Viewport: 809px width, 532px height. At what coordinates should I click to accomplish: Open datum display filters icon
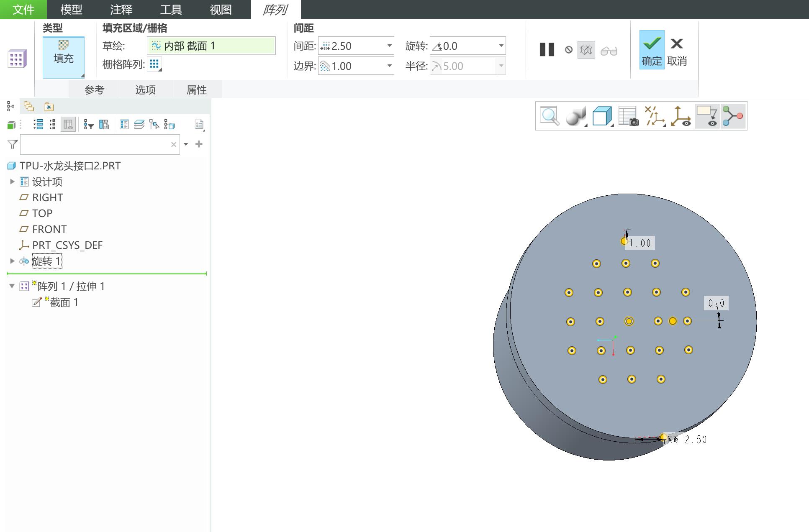[655, 116]
